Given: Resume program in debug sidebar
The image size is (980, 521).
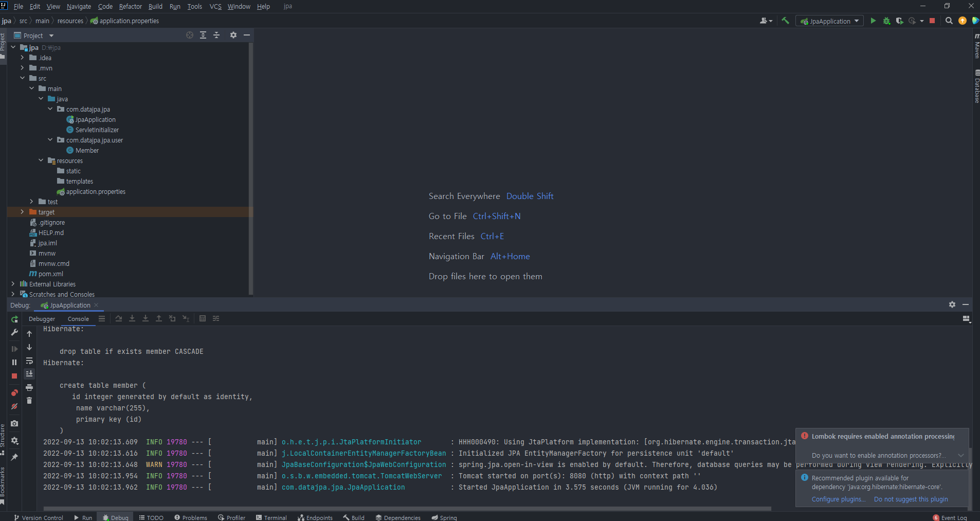Looking at the screenshot, I should tap(14, 349).
